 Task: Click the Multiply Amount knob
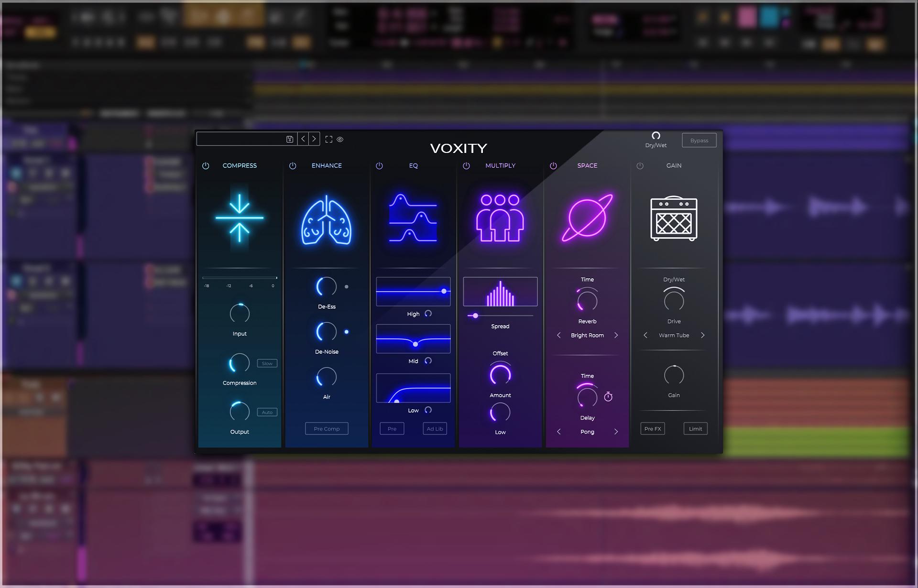tap(500, 374)
